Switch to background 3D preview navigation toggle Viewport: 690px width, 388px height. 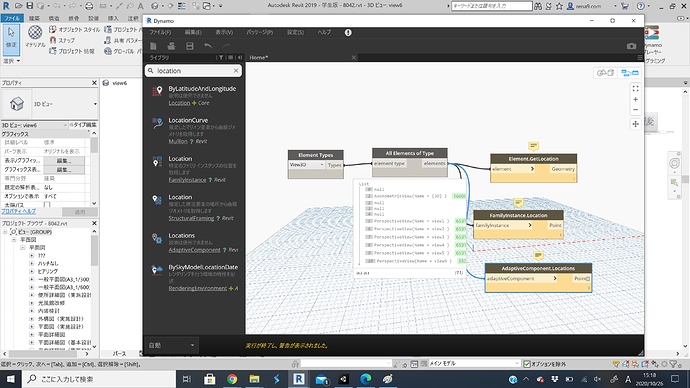pyautogui.click(x=606, y=73)
